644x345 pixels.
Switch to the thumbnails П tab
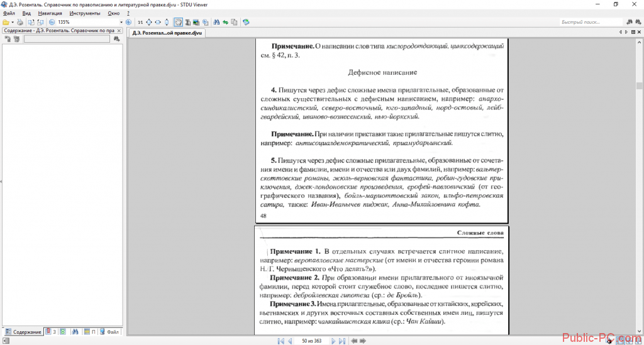[89, 332]
